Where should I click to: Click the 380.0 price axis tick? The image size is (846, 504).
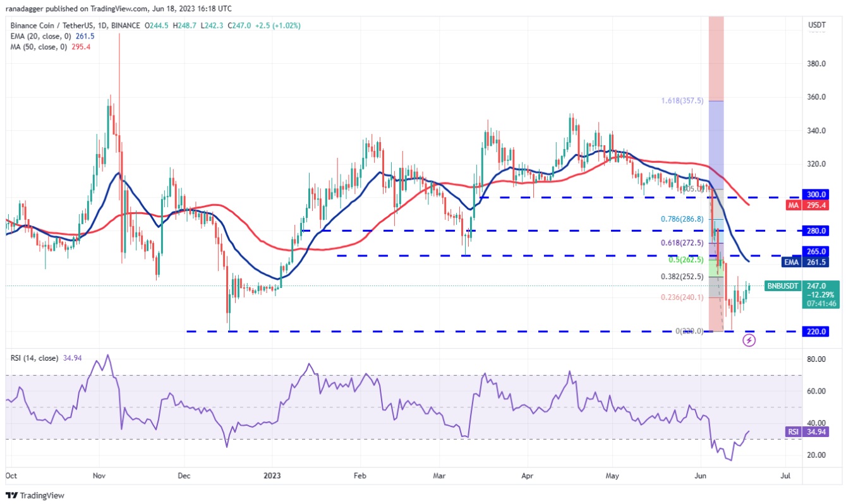point(817,64)
